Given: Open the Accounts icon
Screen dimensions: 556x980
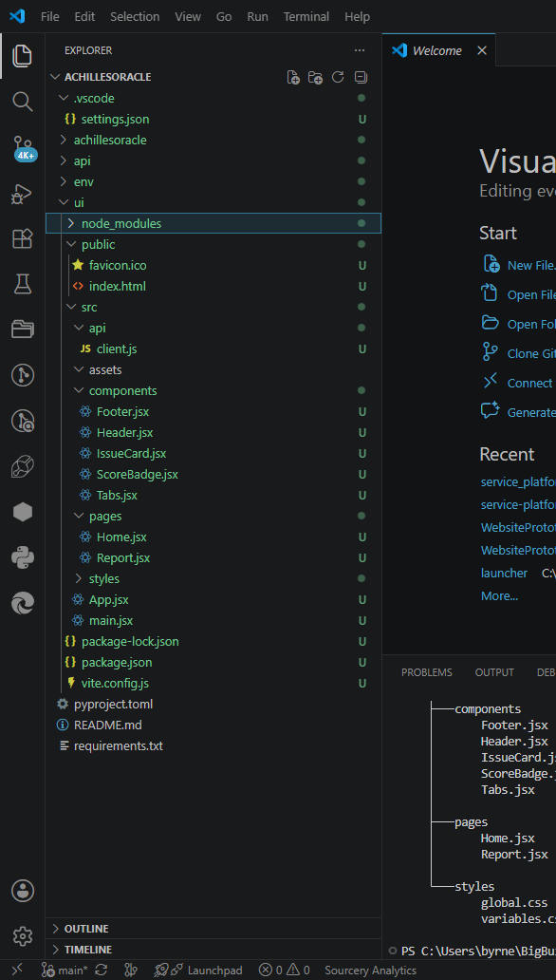Looking at the screenshot, I should pyautogui.click(x=23, y=890).
